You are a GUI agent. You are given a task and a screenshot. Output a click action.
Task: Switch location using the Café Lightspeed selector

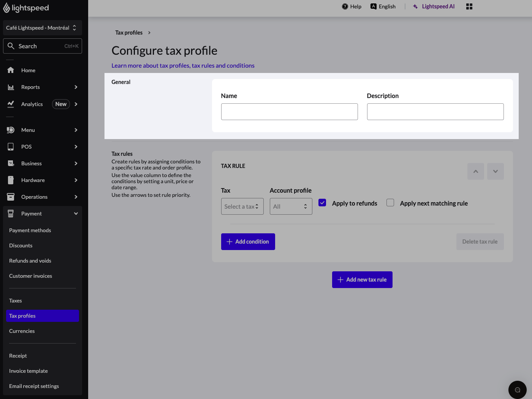pos(42,27)
